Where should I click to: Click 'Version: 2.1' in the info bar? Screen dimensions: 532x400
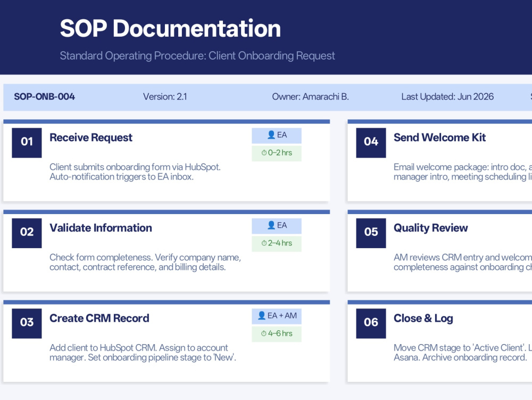pos(165,97)
